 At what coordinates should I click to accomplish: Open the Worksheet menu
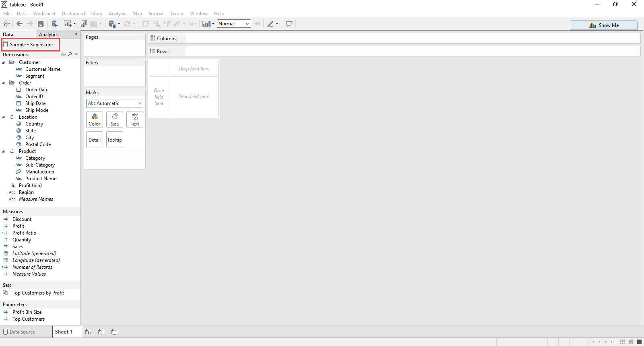(x=44, y=14)
